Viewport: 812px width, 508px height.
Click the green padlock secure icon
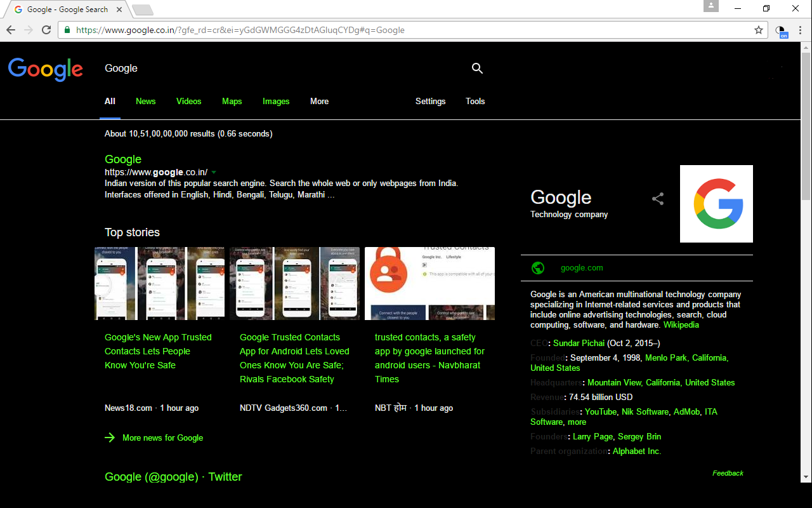(67, 30)
